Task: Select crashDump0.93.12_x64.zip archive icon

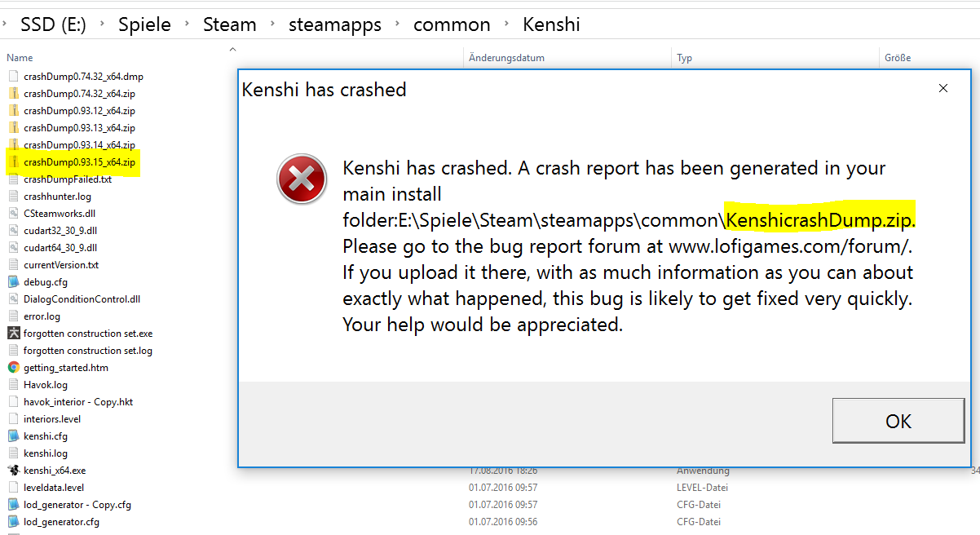Action: tap(13, 110)
